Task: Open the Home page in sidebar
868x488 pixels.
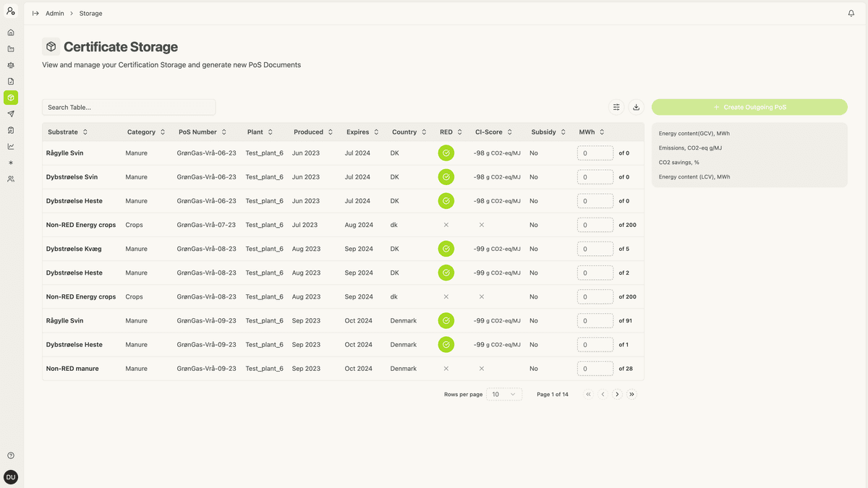Action: coord(11,33)
